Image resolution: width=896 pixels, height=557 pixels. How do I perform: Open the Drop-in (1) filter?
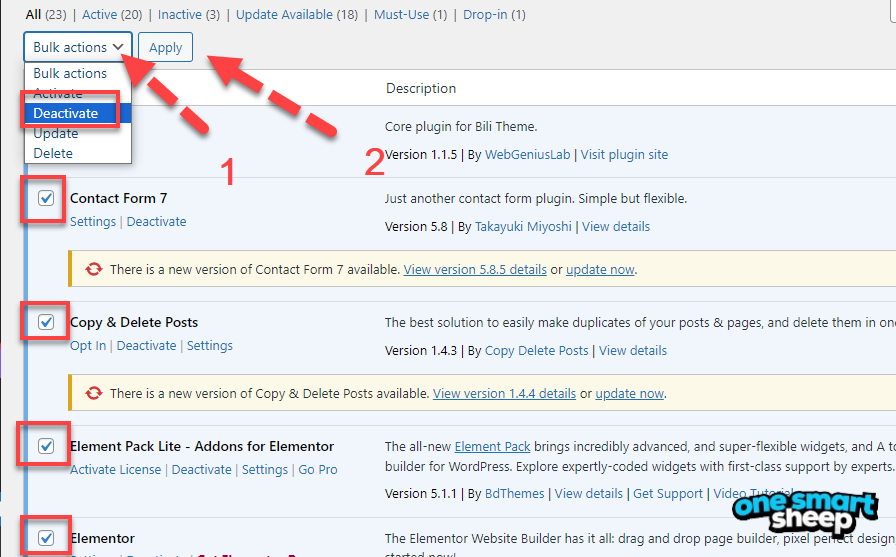pyautogui.click(x=494, y=14)
